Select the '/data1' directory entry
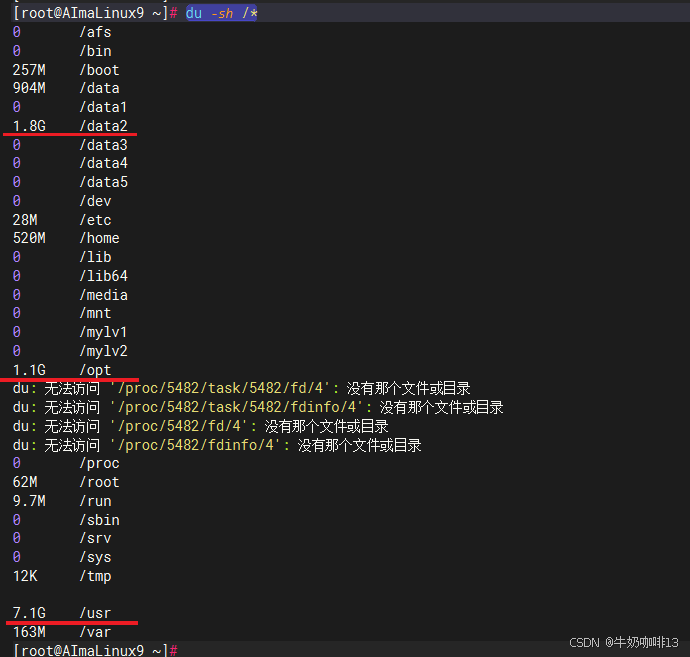Screen dimensions: 690x657 pyautogui.click(x=103, y=107)
